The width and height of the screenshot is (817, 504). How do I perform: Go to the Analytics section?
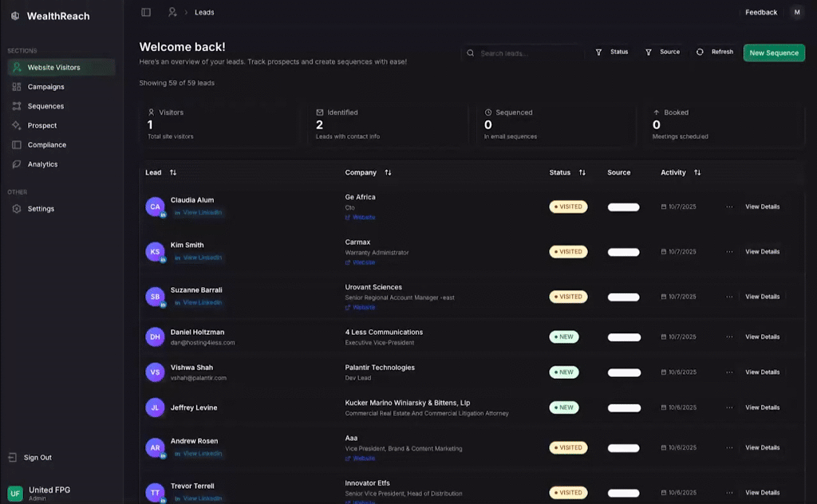click(x=42, y=164)
